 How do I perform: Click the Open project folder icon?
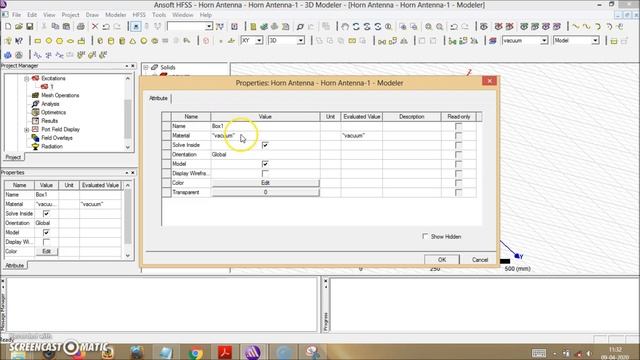click(x=19, y=27)
